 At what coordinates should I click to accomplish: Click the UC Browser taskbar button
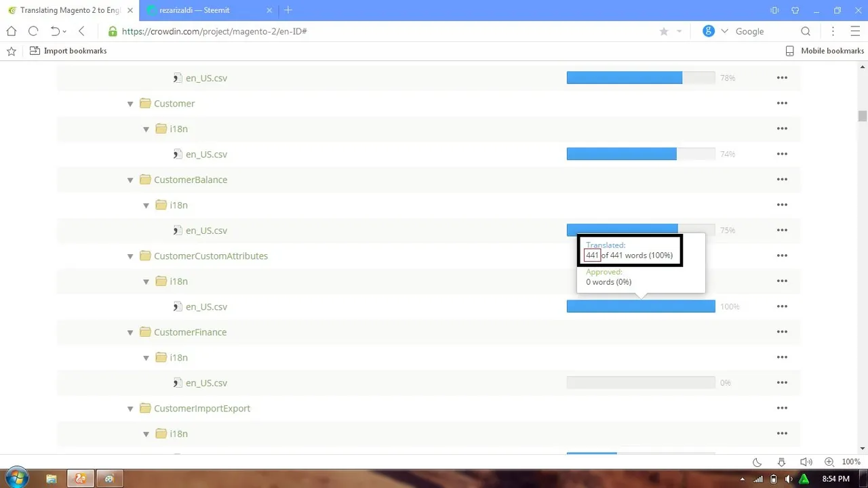[x=81, y=479]
